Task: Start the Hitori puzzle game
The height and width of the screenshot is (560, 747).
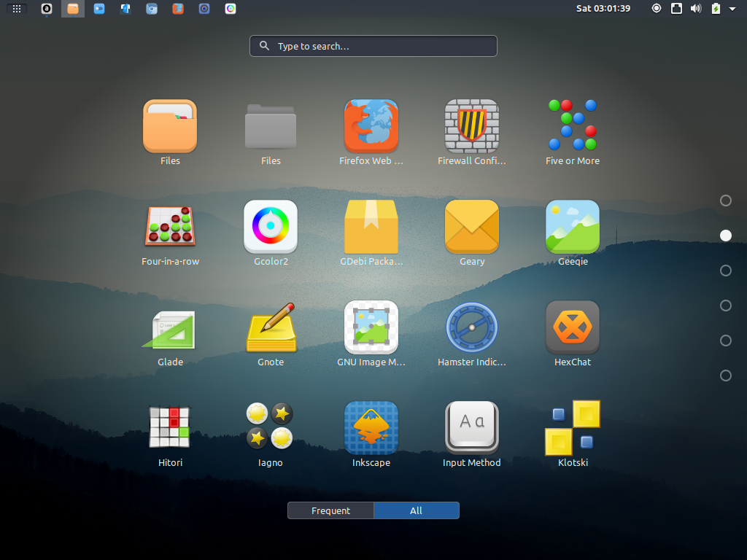Action: [x=169, y=427]
